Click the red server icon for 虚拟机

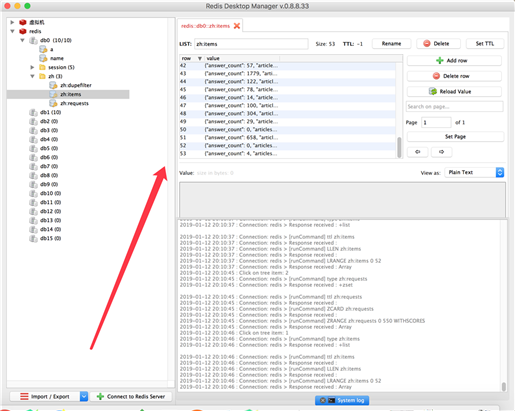coord(23,22)
